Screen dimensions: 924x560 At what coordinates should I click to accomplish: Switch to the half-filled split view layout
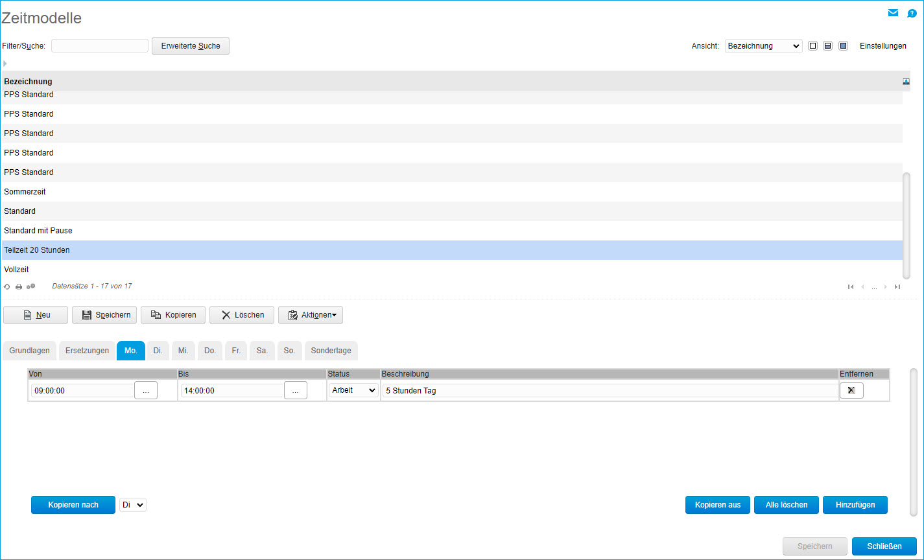click(827, 46)
